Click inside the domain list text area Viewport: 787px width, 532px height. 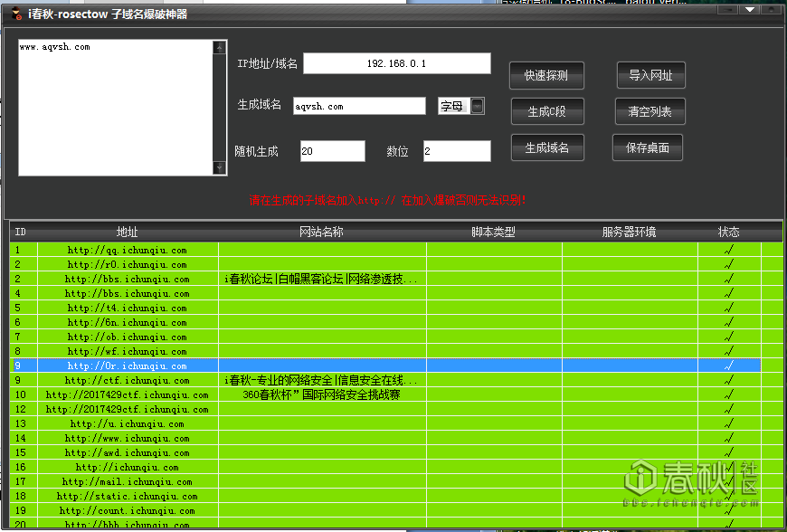[x=116, y=108]
